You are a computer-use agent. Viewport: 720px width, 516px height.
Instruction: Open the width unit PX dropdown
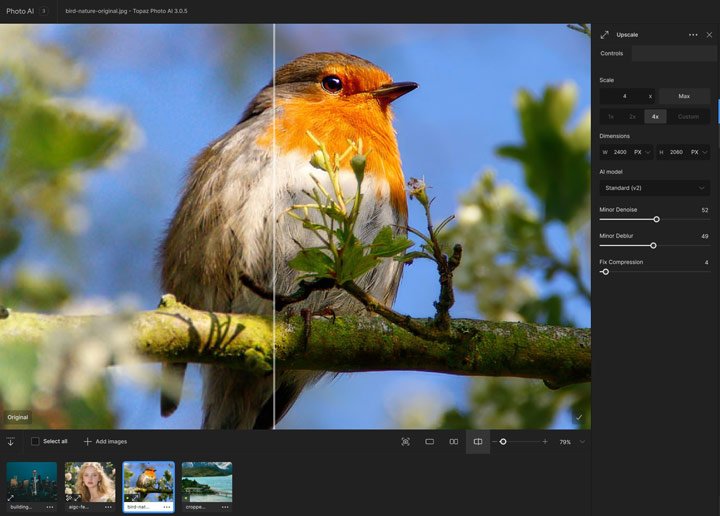[642, 152]
